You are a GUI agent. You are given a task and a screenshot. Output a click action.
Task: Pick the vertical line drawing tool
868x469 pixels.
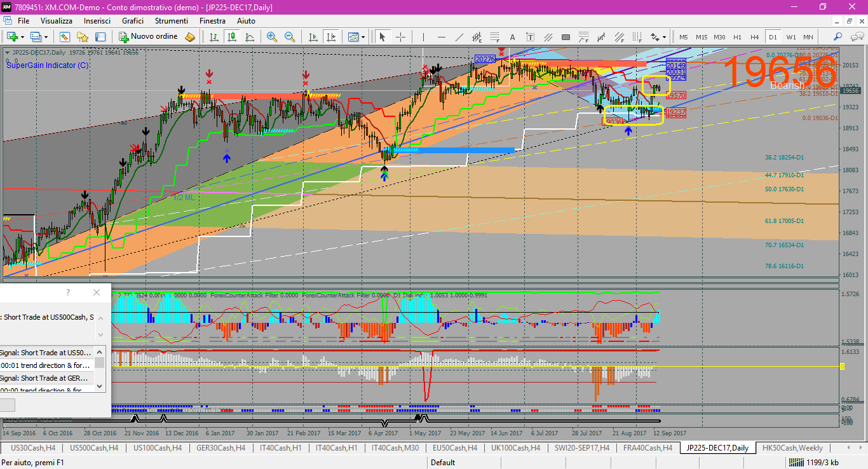point(423,36)
